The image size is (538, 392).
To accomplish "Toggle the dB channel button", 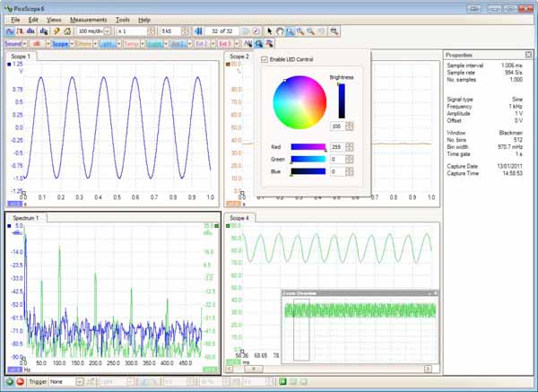I will click(38, 44).
